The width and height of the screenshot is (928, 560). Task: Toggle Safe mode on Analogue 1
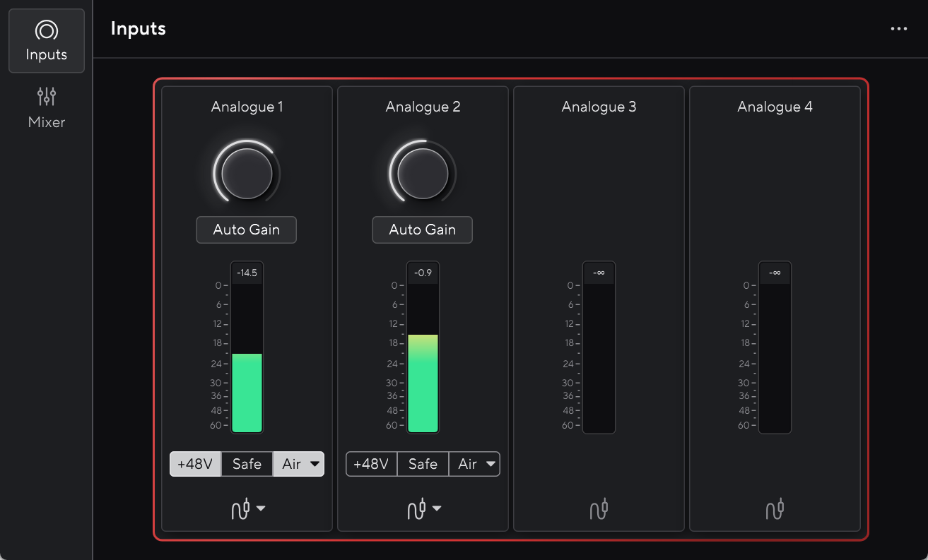pyautogui.click(x=247, y=464)
